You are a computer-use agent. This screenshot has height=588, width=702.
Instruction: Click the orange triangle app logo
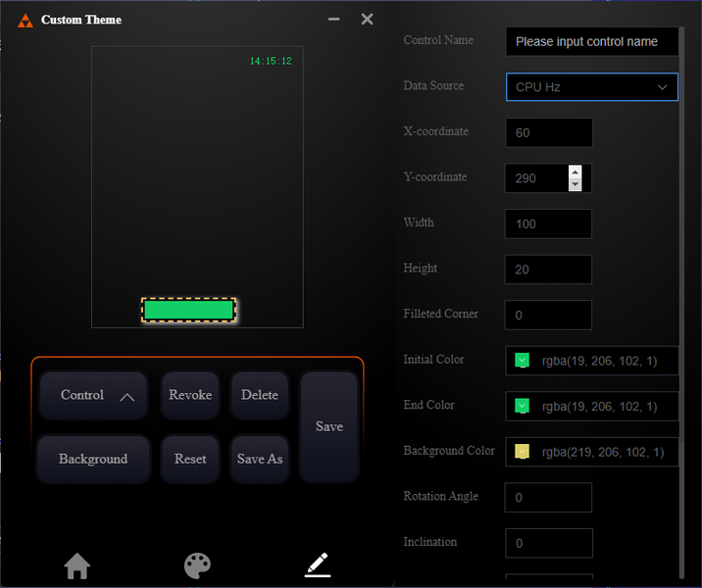click(25, 21)
